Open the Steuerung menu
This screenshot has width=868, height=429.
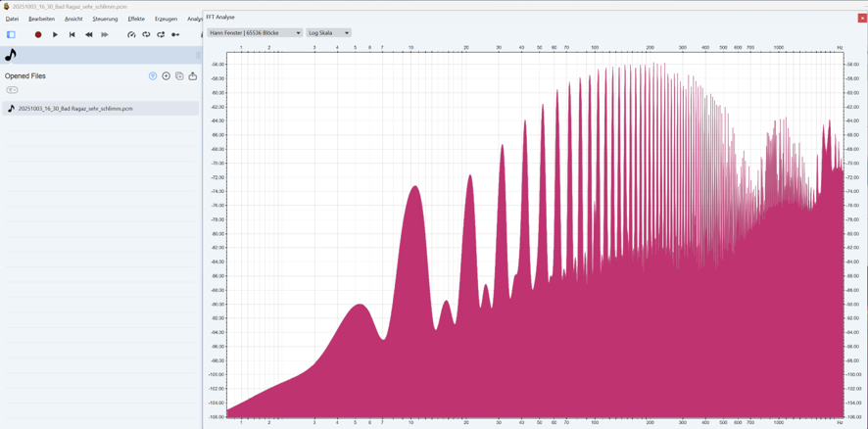pyautogui.click(x=105, y=19)
